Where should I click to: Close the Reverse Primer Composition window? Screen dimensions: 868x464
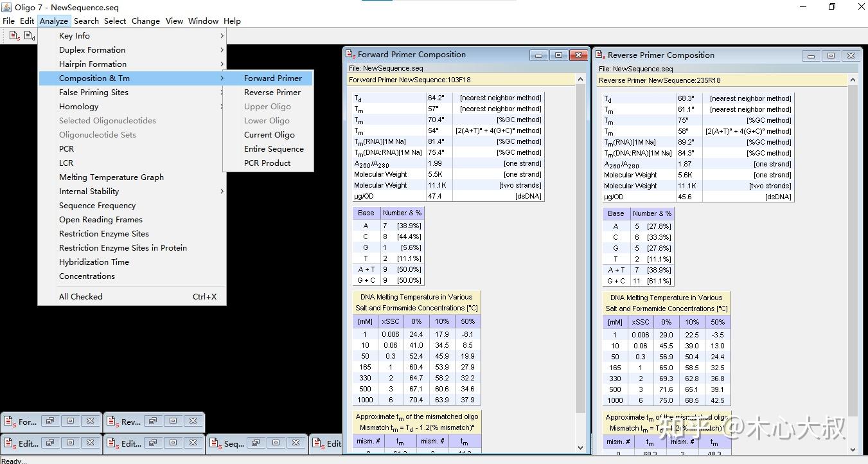(851, 56)
